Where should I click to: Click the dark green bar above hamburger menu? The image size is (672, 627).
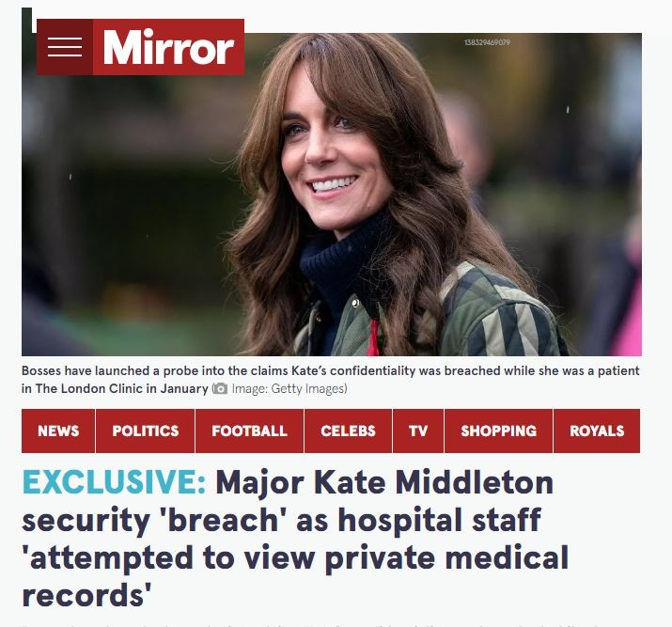coord(26,20)
